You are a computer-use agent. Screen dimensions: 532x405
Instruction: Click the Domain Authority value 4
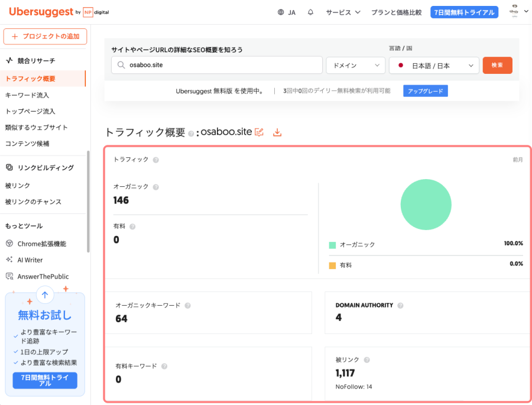coord(339,317)
